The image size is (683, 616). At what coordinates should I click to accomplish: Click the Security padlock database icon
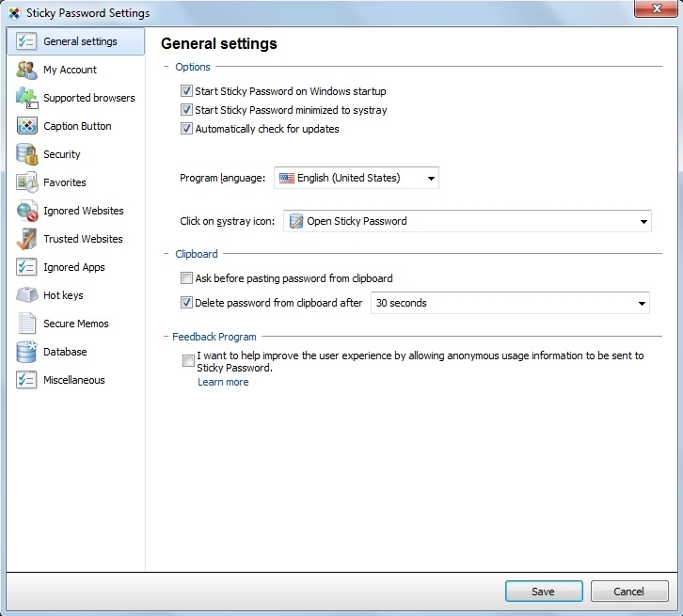[26, 154]
